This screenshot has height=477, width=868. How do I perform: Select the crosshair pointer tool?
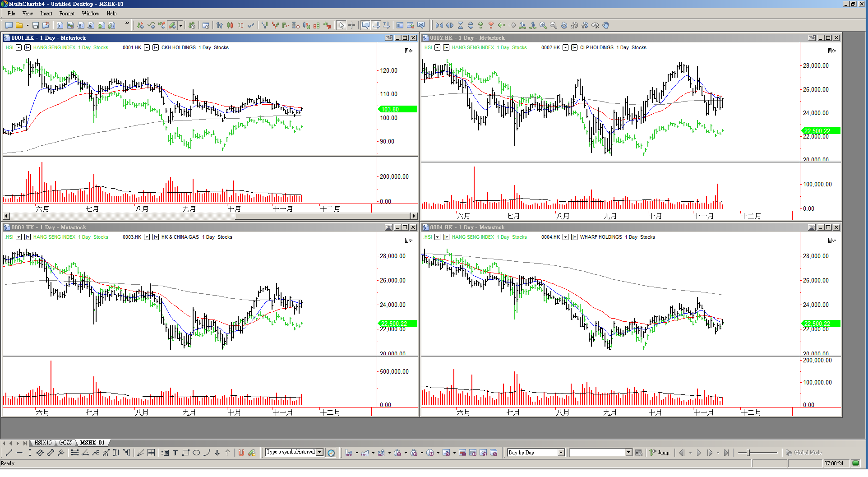pyautogui.click(x=352, y=25)
